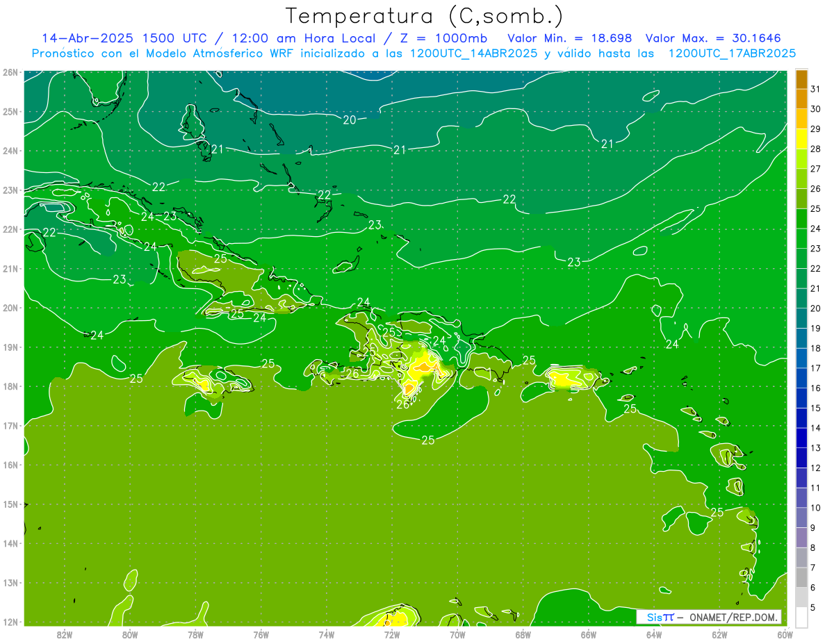Click the latitude axis label "18N"

(10, 386)
